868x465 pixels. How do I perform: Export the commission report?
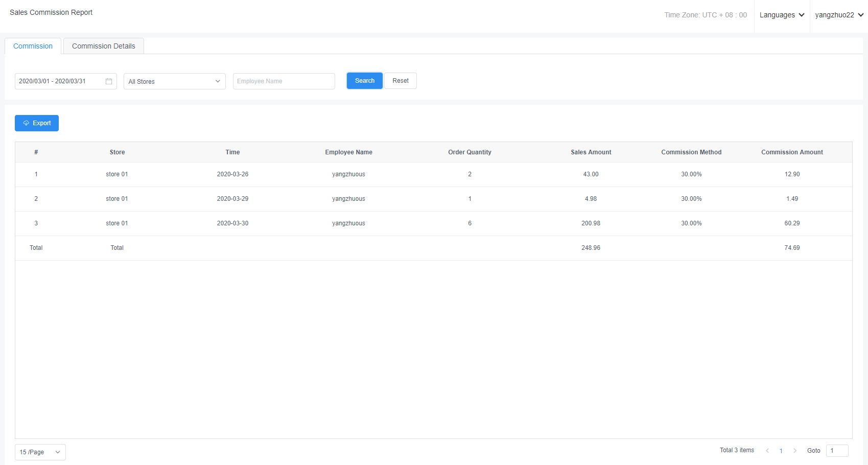(37, 123)
